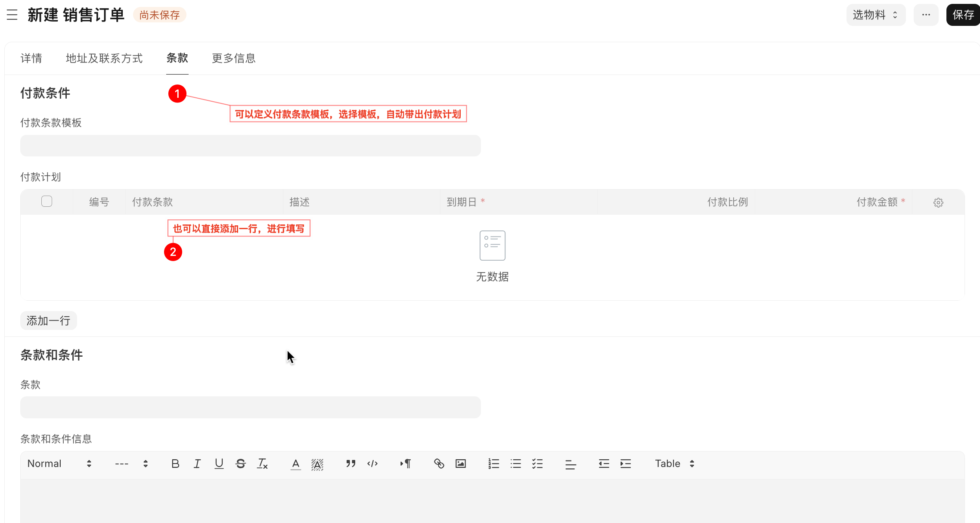
Task: Open the Normal heading style dropdown
Action: coord(59,464)
